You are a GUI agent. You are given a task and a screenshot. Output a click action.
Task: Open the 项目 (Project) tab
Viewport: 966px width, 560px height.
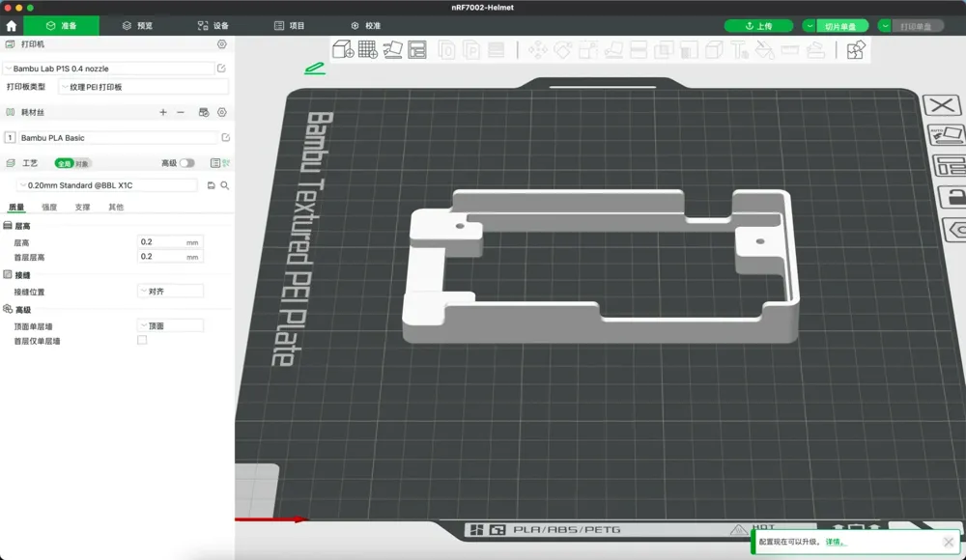[290, 26]
